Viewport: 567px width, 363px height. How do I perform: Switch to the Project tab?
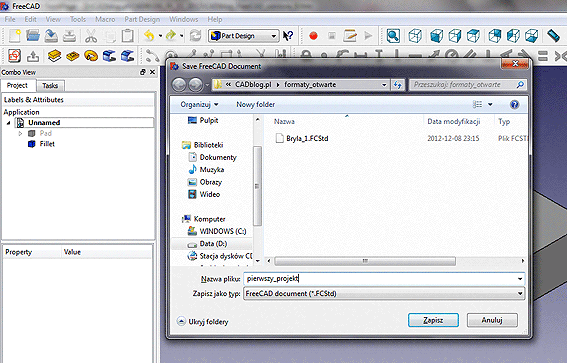(x=17, y=85)
